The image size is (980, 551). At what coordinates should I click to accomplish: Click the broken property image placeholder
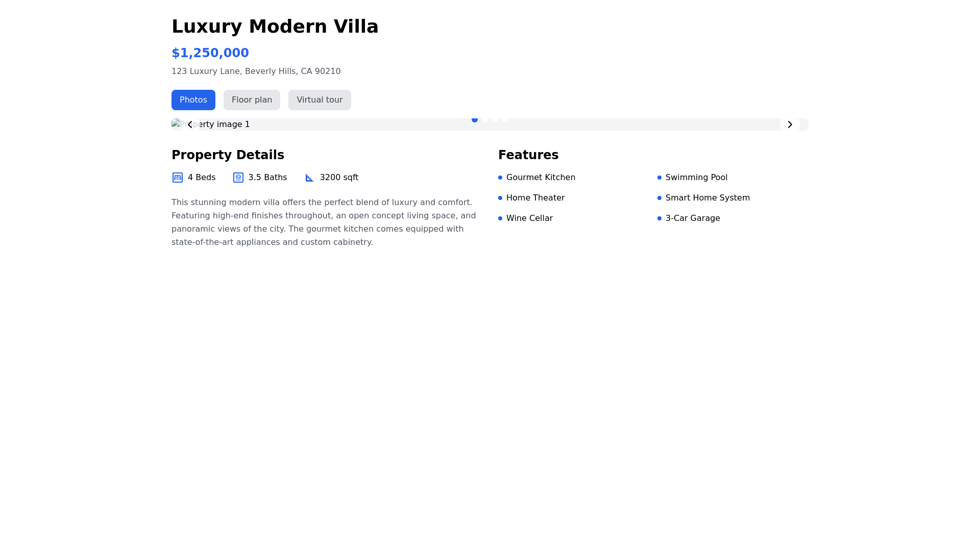(225, 124)
